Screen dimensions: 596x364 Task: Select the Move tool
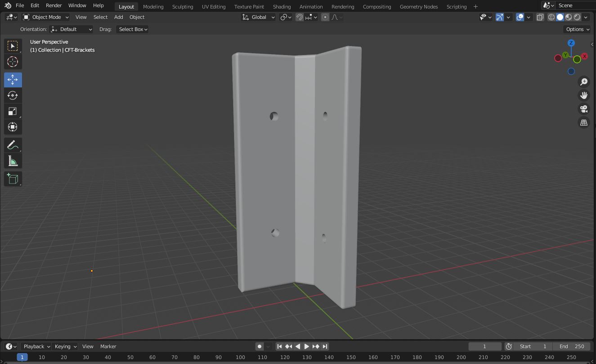(13, 80)
